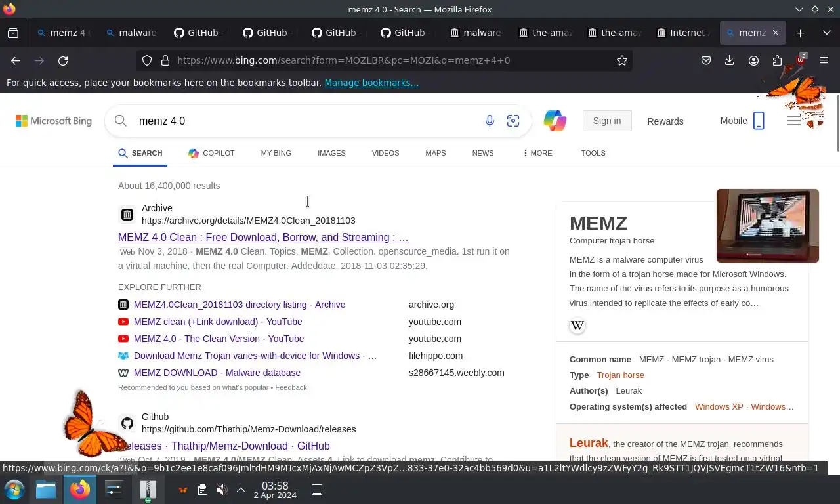840x504 pixels.
Task: Close the active memz browser tab
Action: coord(775,33)
